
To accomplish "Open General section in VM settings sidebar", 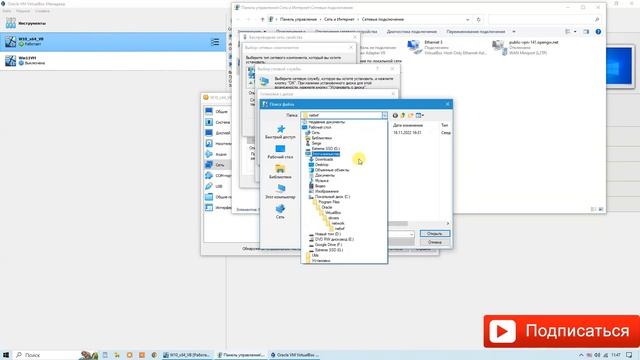I will pos(217,111).
